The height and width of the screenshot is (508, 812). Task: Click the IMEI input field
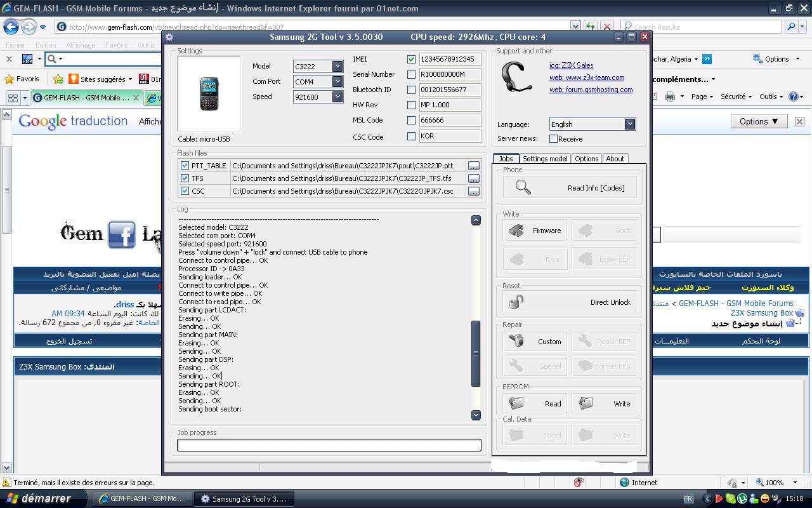pos(450,59)
